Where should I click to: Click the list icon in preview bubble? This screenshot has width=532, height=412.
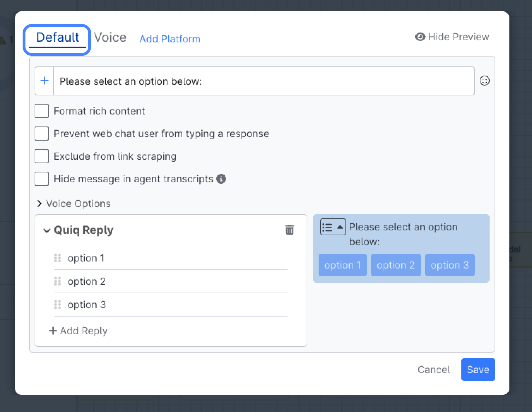click(x=333, y=227)
